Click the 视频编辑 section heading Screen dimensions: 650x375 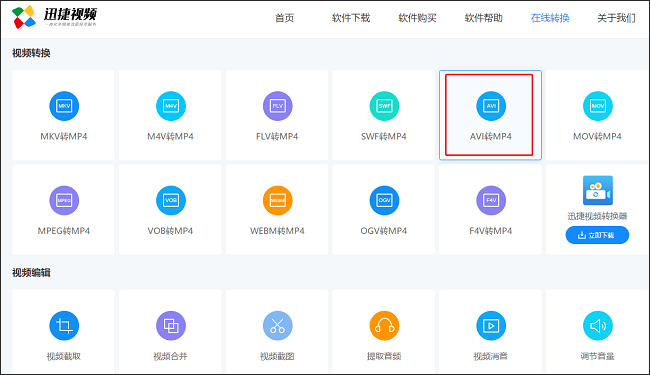click(x=32, y=273)
